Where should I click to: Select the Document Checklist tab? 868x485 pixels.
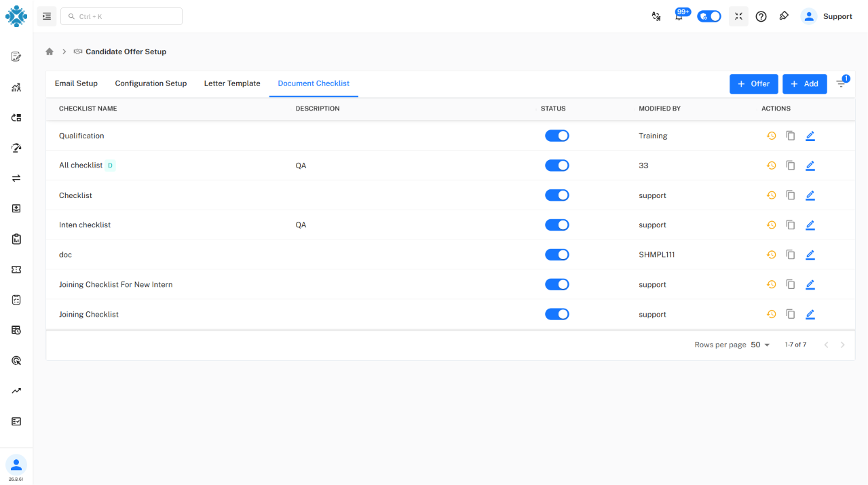pos(314,83)
